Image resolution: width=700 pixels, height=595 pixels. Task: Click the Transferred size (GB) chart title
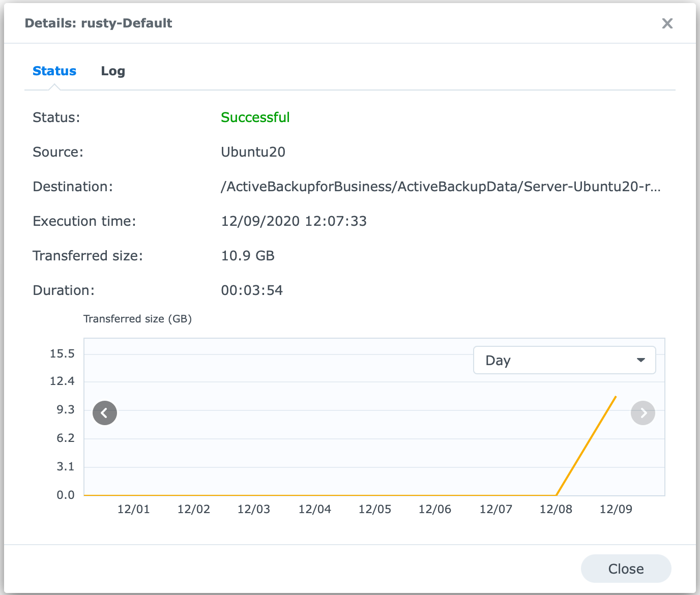pyautogui.click(x=137, y=319)
